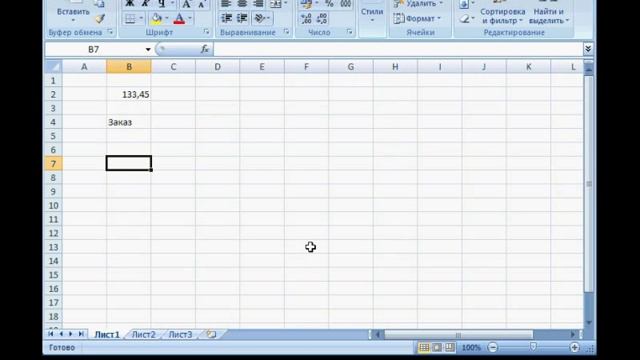Select cell containing 133,45
The width and height of the screenshot is (640, 360).
129,94
